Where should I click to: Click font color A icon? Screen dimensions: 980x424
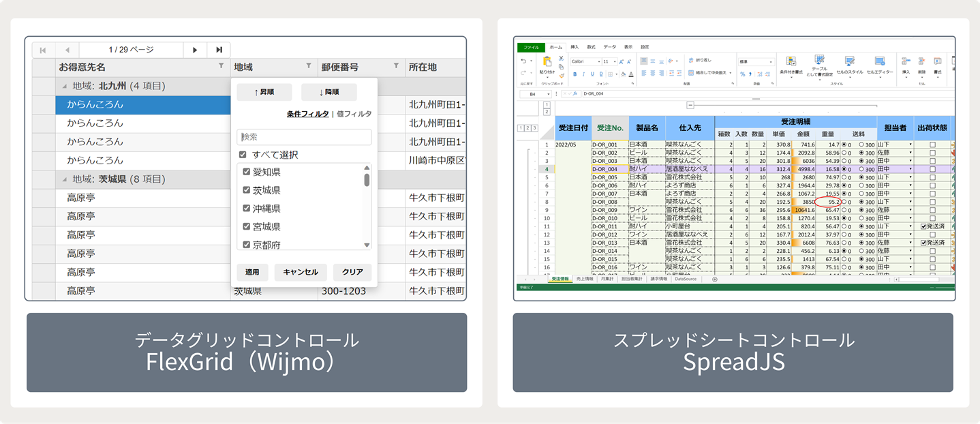coord(631,74)
